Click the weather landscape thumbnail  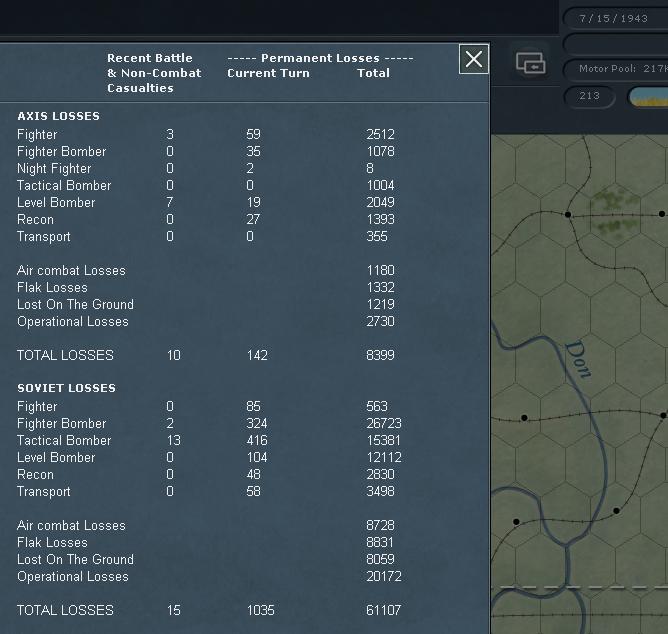pos(649,97)
